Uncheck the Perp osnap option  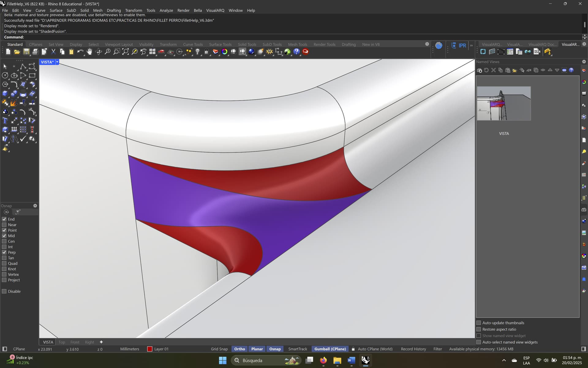(x=4, y=252)
